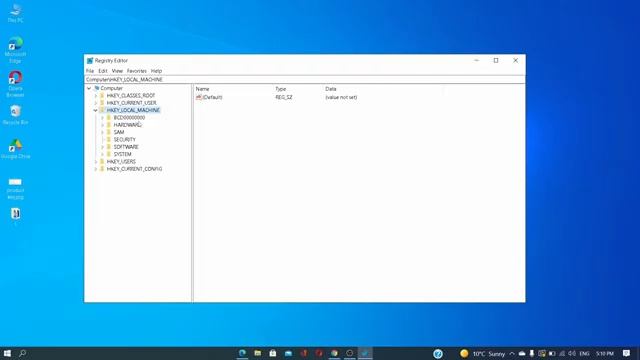
Task: Open taskbar search magnifier
Action: [23, 353]
